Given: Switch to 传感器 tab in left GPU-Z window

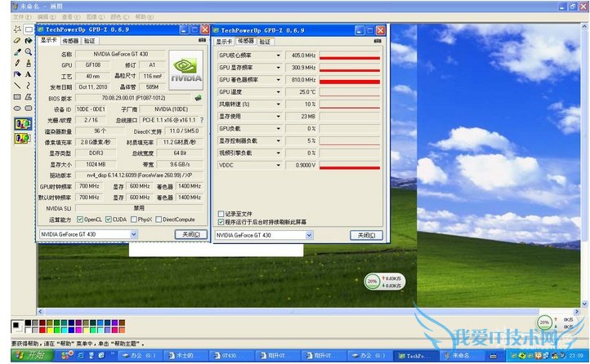Looking at the screenshot, I should (70, 41).
